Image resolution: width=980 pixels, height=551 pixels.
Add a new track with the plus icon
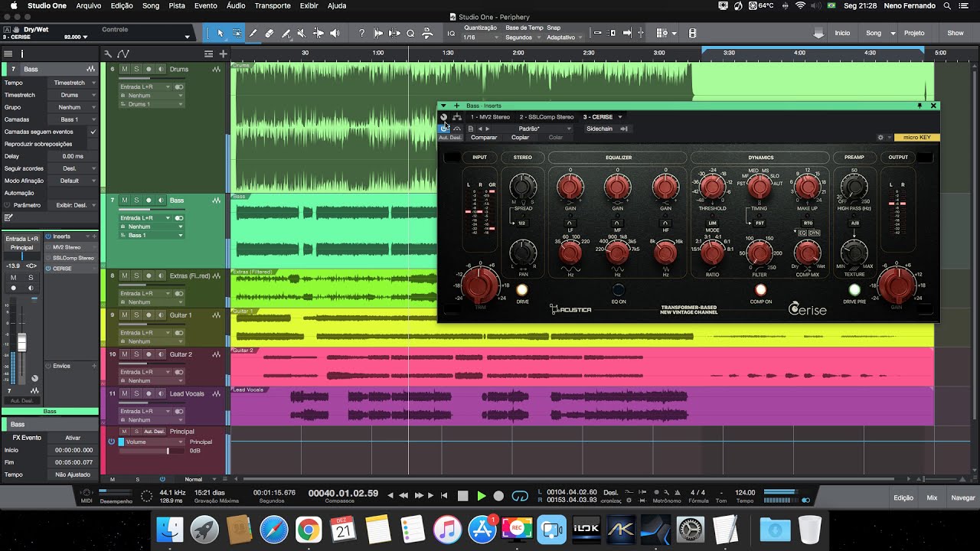(x=223, y=54)
